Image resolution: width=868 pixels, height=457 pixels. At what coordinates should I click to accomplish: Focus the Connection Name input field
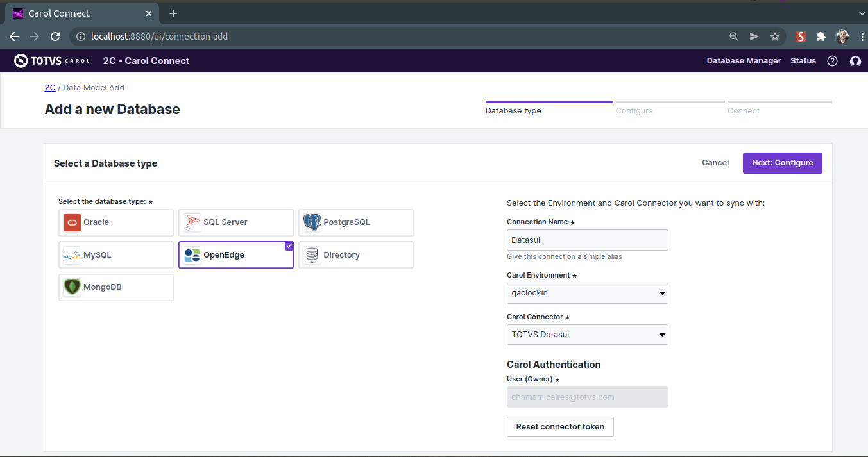pyautogui.click(x=588, y=240)
